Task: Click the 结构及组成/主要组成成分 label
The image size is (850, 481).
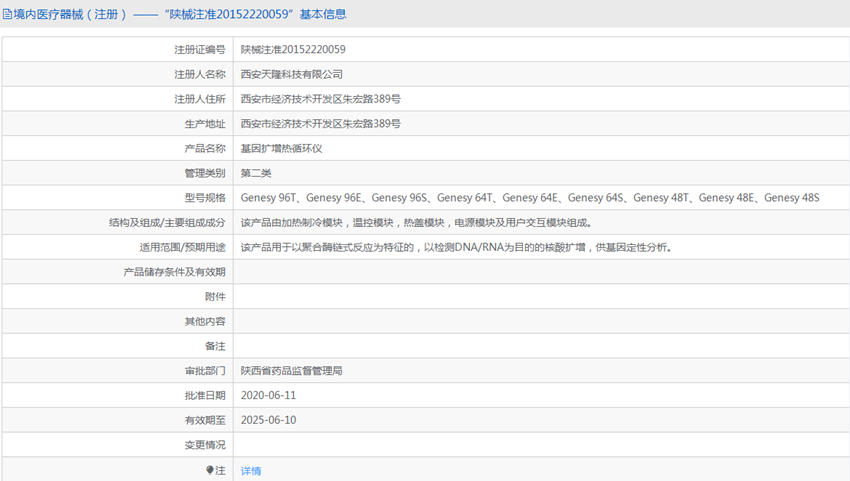Action: pyautogui.click(x=167, y=222)
